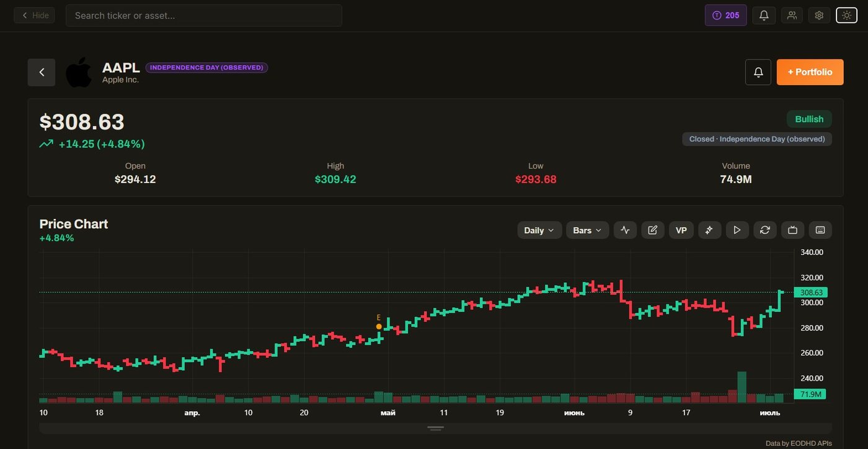Start chart replay with play icon

point(737,230)
